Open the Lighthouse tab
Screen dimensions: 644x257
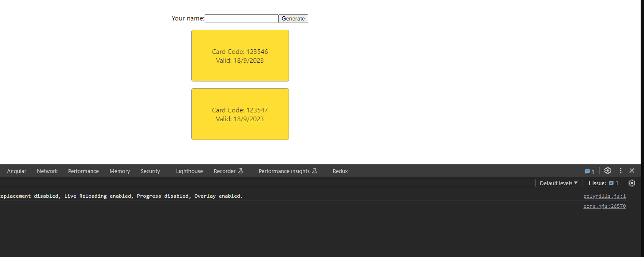click(189, 171)
